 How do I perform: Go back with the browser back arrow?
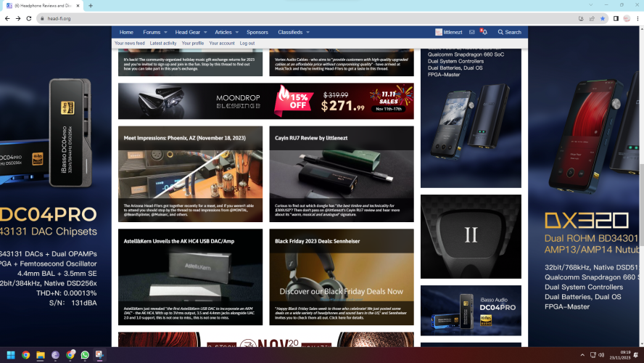(x=7, y=18)
